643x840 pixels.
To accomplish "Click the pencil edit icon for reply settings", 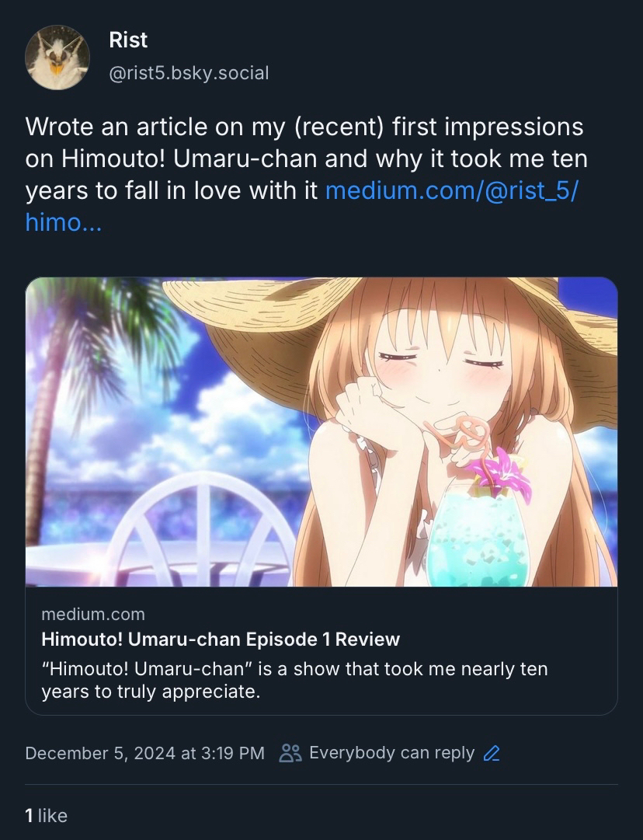I will [x=492, y=753].
